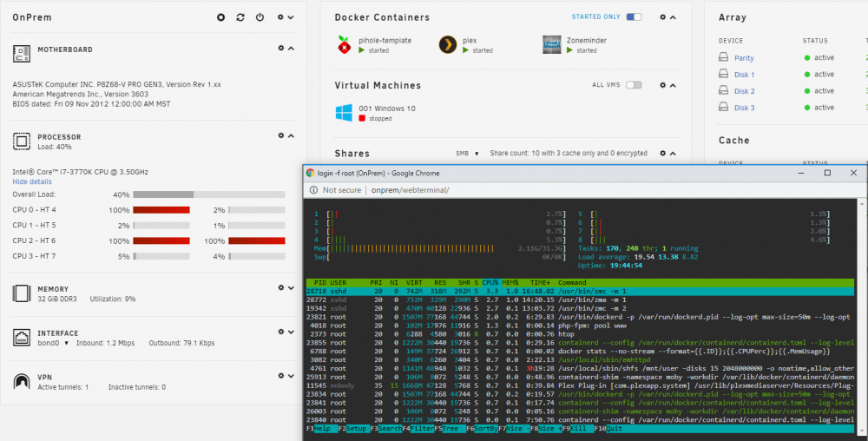Open Processor section gear settings
Viewport: 868px width, 441px height.
point(280,135)
